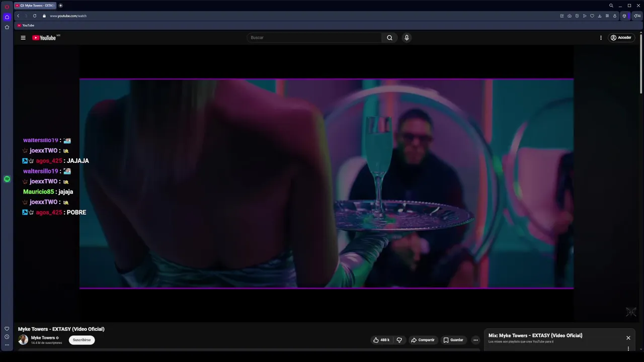This screenshot has height=362, width=644.
Task: Open the extensions face icon
Action: point(624,16)
